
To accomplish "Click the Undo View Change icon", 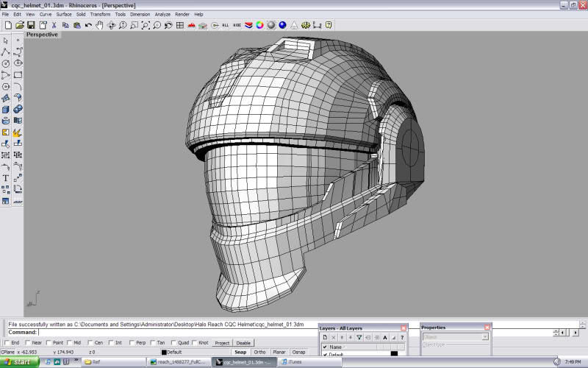I will pos(168,25).
